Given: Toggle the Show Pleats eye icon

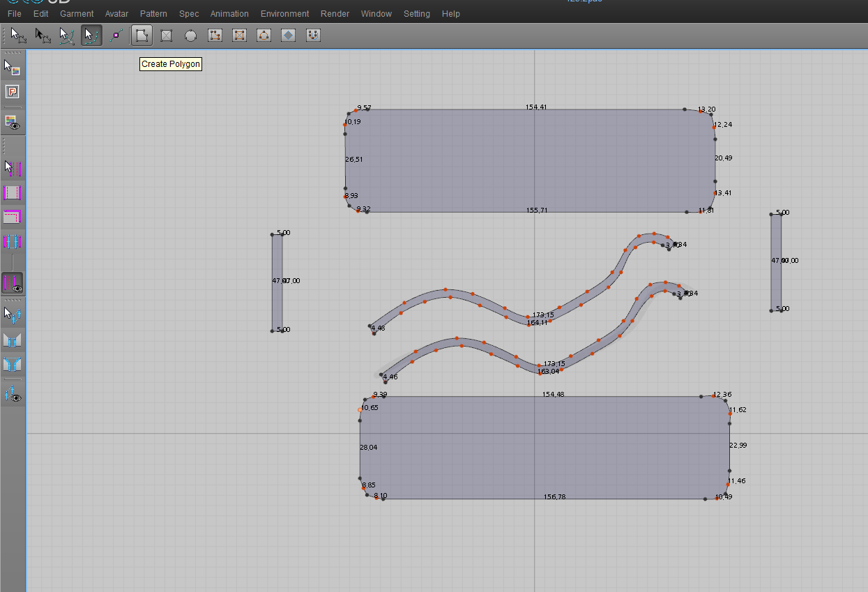Looking at the screenshot, I should click(x=13, y=394).
